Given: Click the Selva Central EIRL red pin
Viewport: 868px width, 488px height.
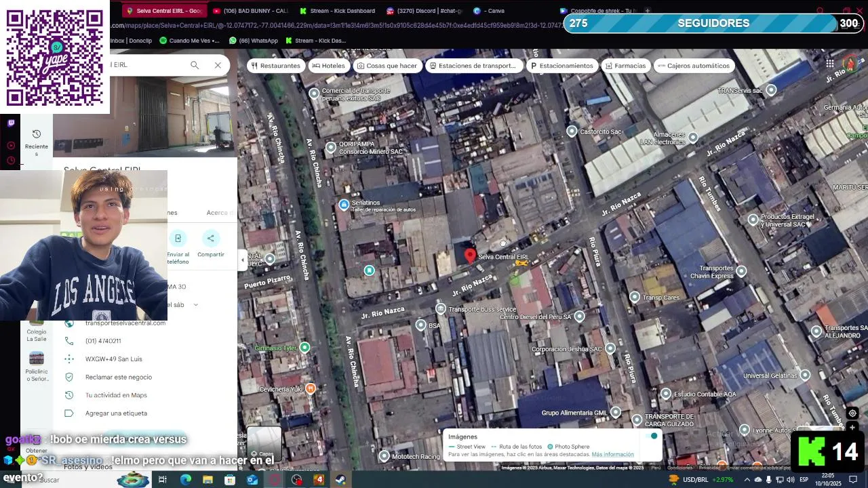Looking at the screenshot, I should click(x=470, y=256).
